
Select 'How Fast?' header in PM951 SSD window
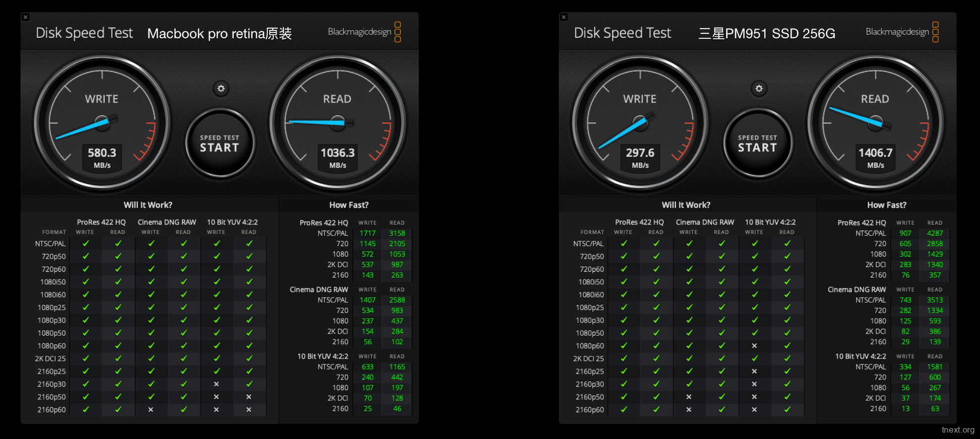click(x=887, y=205)
